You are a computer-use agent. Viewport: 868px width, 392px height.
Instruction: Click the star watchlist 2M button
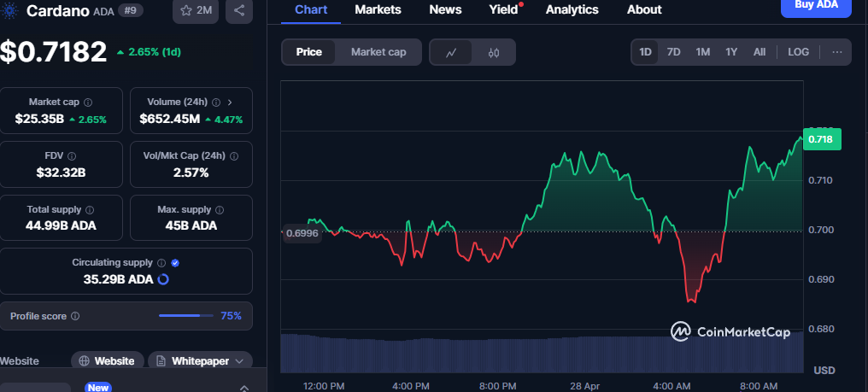tap(196, 10)
